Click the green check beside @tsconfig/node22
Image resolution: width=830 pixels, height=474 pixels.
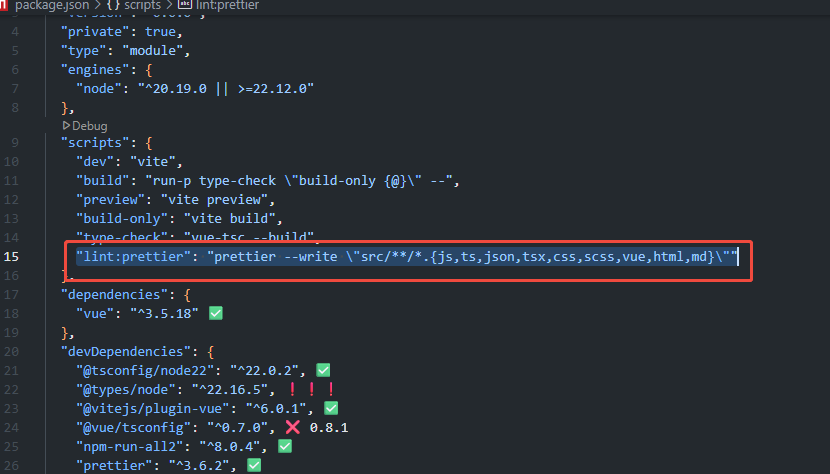pyautogui.click(x=323, y=370)
